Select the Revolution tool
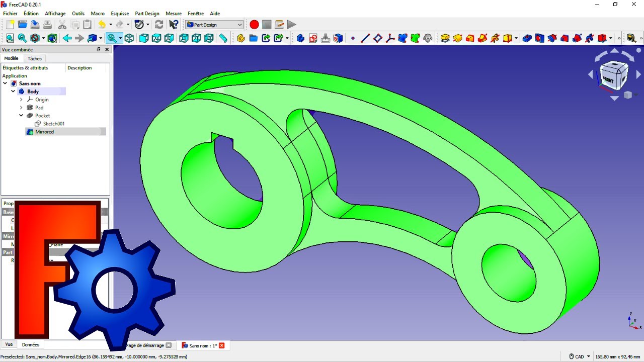This screenshot has height=362, width=644. click(457, 38)
